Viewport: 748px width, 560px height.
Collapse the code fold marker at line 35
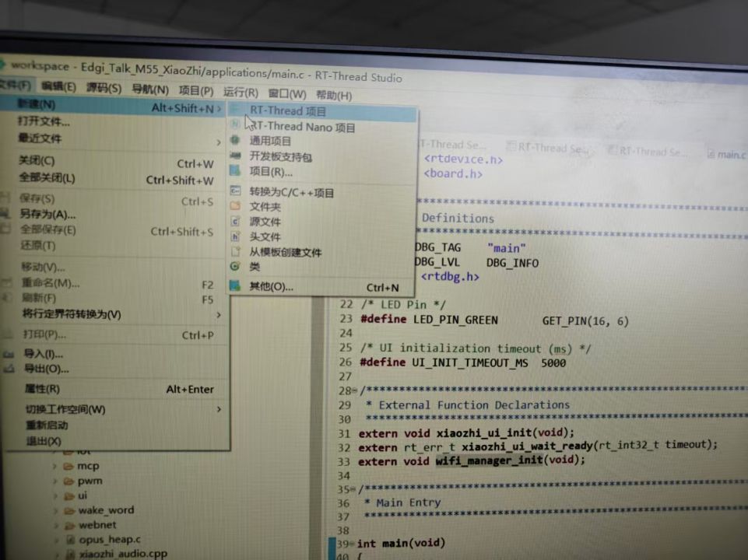(x=353, y=490)
